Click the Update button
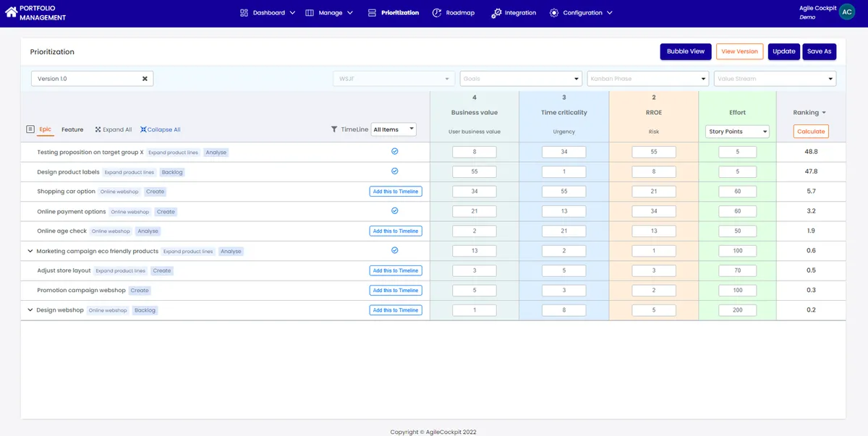868x436 pixels. pyautogui.click(x=783, y=51)
